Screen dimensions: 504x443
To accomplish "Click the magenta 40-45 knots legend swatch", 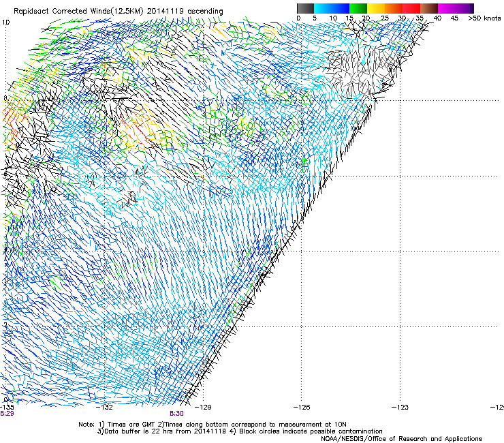I will [x=447, y=8].
